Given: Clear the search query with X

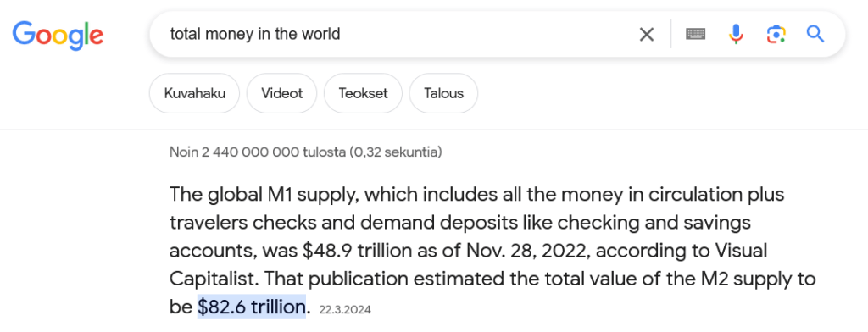Looking at the screenshot, I should [647, 35].
